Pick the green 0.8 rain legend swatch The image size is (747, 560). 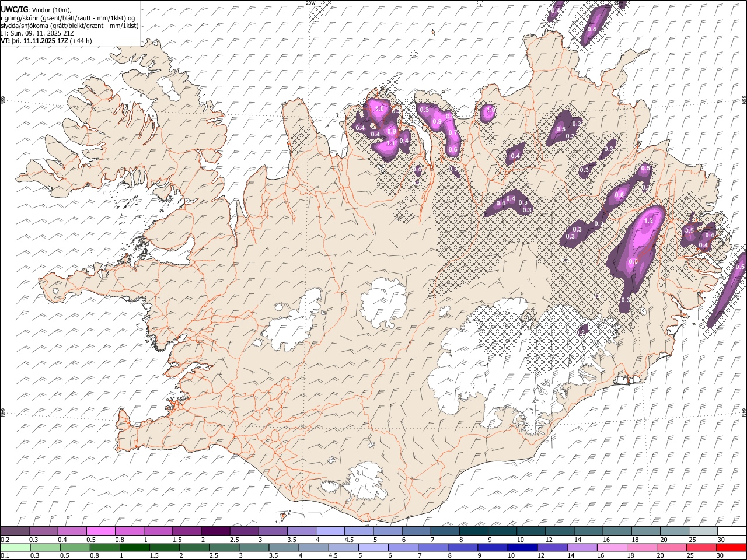[104, 547]
